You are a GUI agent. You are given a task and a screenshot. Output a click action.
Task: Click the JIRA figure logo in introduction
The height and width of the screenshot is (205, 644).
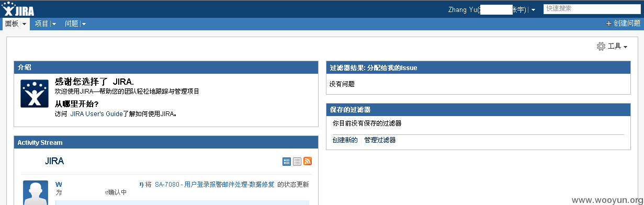tap(35, 94)
